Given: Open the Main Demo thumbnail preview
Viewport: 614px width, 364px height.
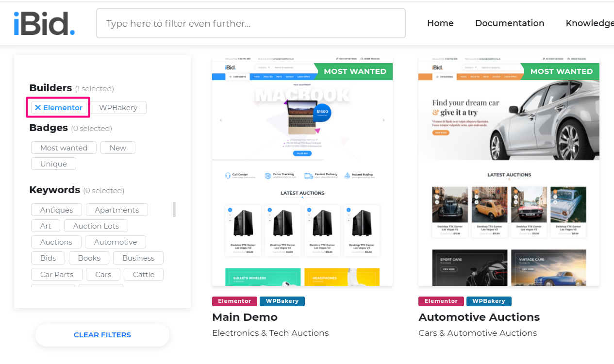Looking at the screenshot, I should tap(302, 171).
